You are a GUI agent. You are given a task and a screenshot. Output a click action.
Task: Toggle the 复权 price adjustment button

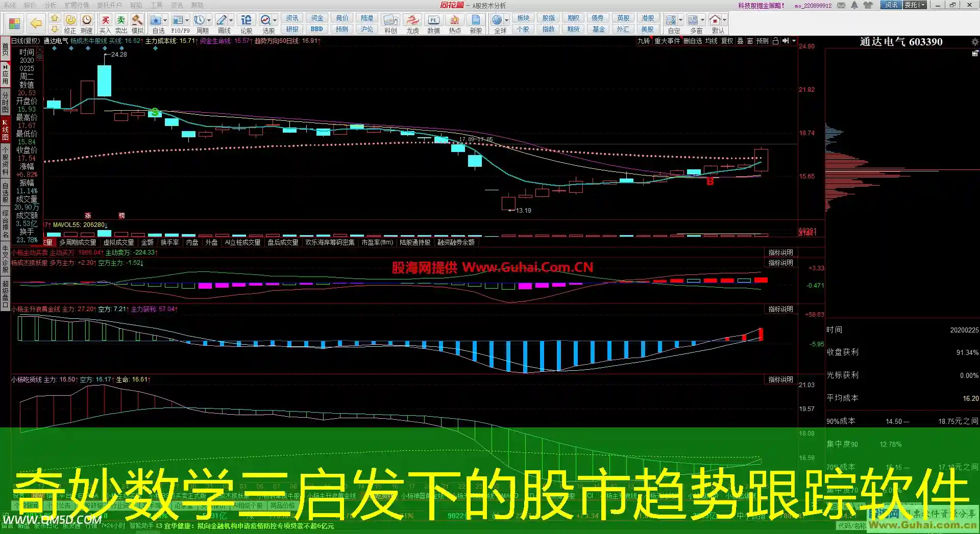[727, 41]
